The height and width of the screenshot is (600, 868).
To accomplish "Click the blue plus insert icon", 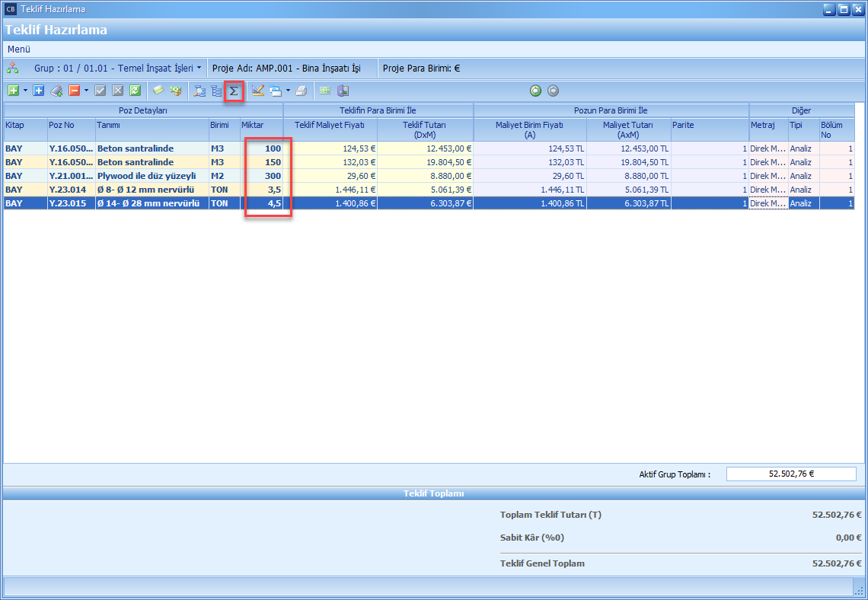I will pos(39,91).
